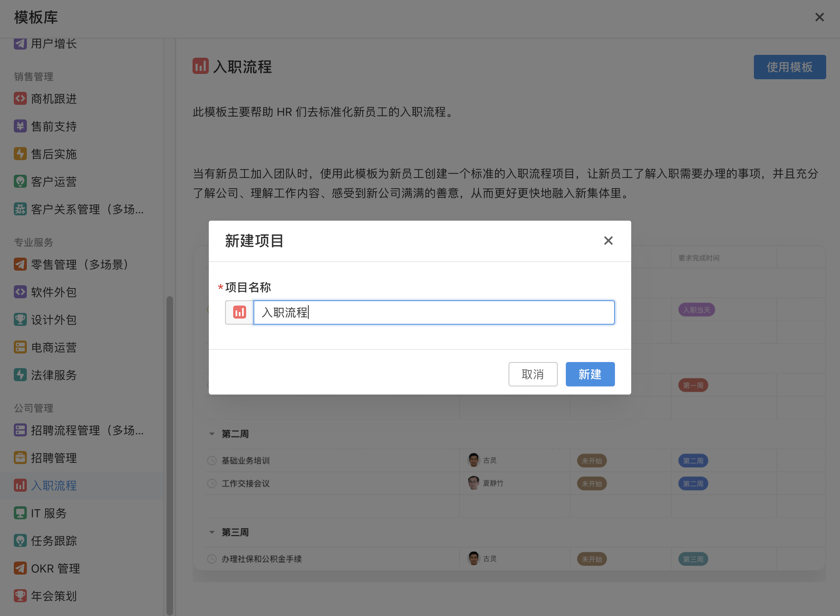Click the 客户关系管理 template icon
The image size is (840, 616).
[x=20, y=209]
